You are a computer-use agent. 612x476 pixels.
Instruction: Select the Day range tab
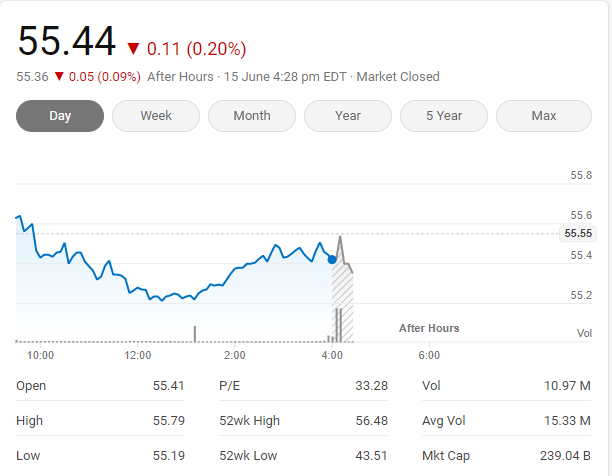point(60,116)
